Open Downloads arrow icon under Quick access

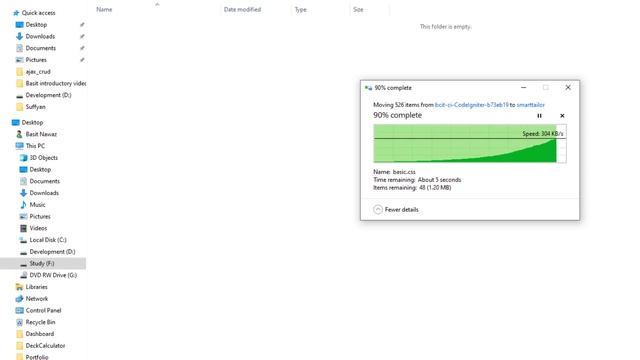19,36
